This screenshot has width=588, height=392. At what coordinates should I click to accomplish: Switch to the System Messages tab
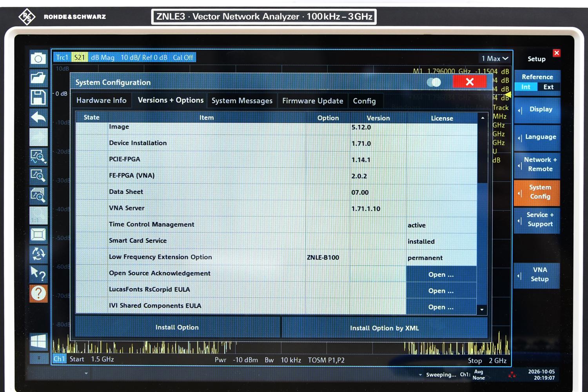(x=242, y=101)
